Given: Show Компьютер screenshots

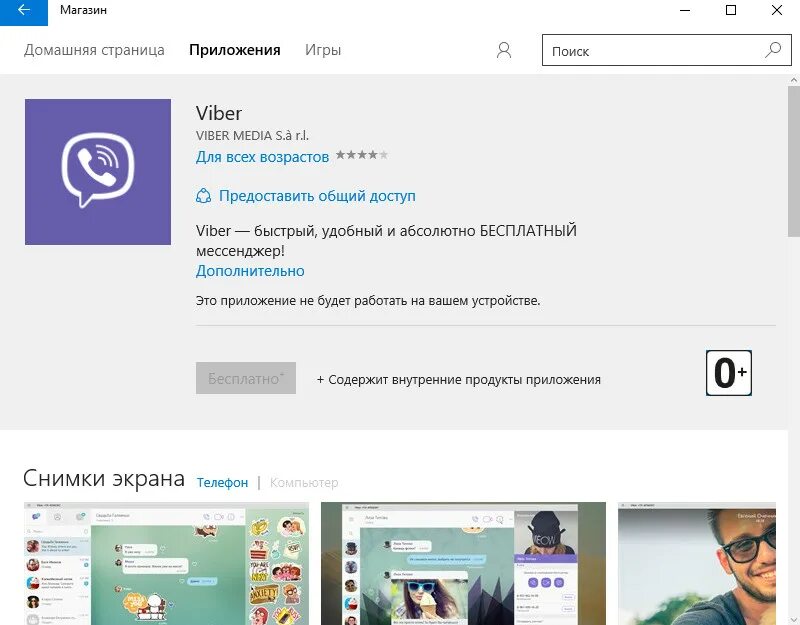Looking at the screenshot, I should coord(304,482).
